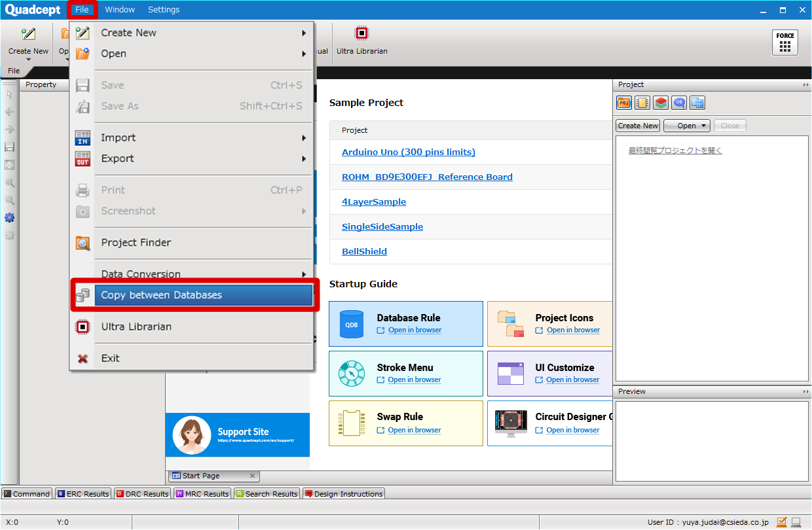The image size is (812, 530).
Task: Click the Project Finder menu icon
Action: [83, 243]
